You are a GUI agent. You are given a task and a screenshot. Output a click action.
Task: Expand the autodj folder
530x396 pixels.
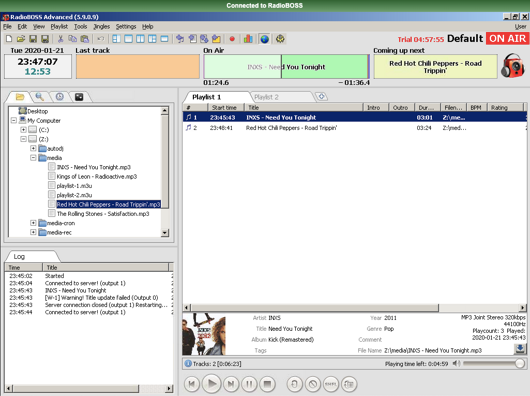(x=33, y=148)
